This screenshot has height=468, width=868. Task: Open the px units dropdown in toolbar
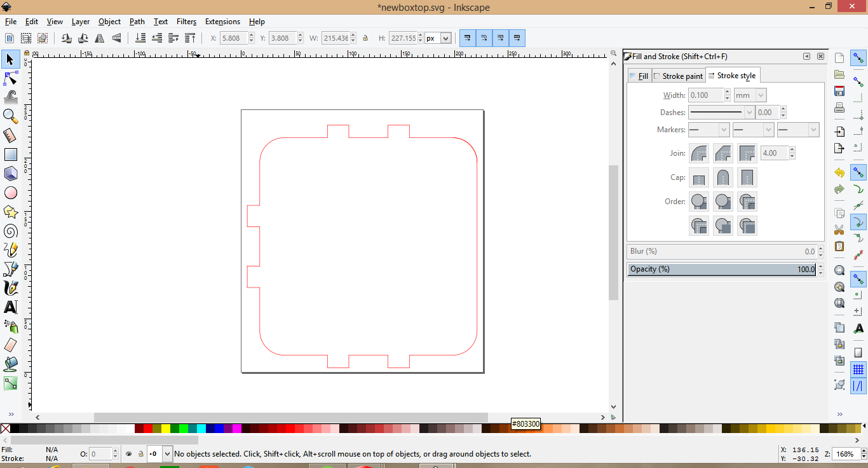[438, 38]
